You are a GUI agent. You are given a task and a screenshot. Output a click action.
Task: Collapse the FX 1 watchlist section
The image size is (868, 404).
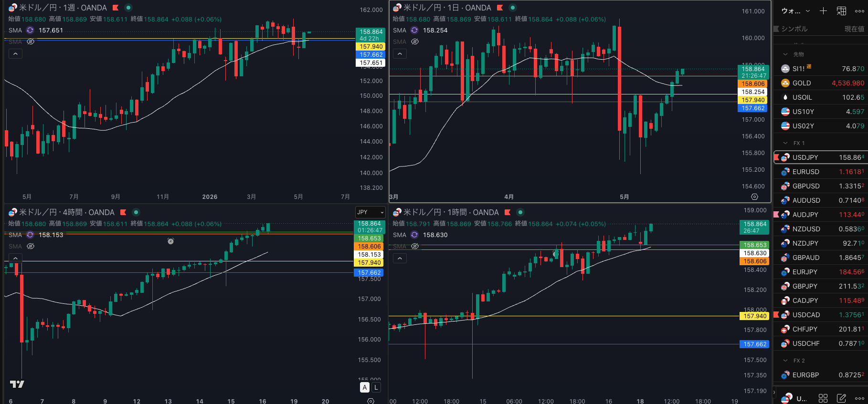785,143
